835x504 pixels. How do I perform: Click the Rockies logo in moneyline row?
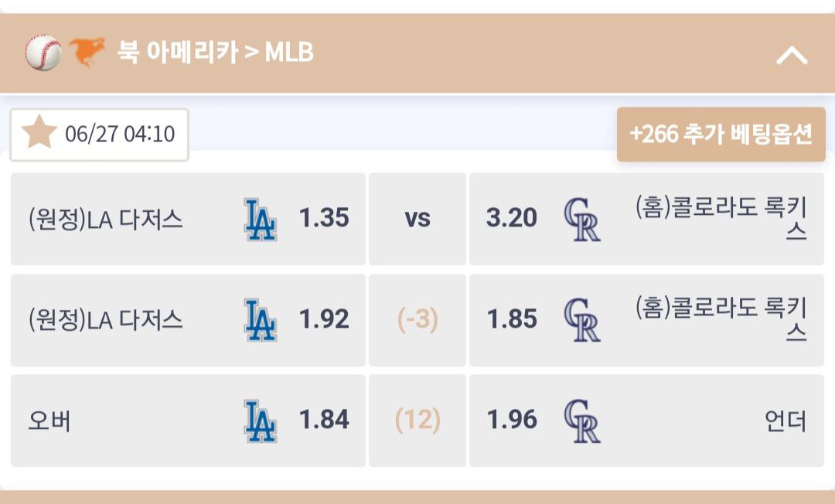click(581, 220)
